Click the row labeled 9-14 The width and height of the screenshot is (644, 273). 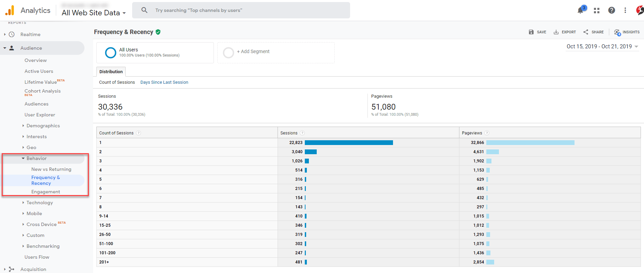[368, 216]
